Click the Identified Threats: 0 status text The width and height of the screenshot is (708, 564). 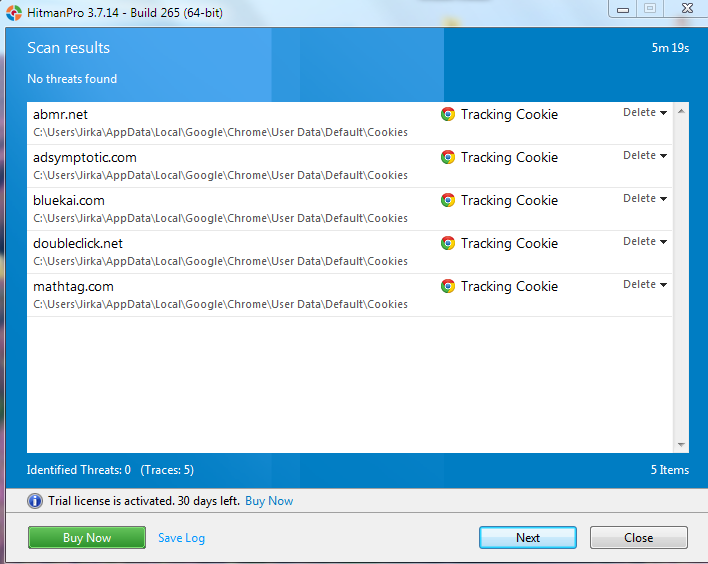79,470
